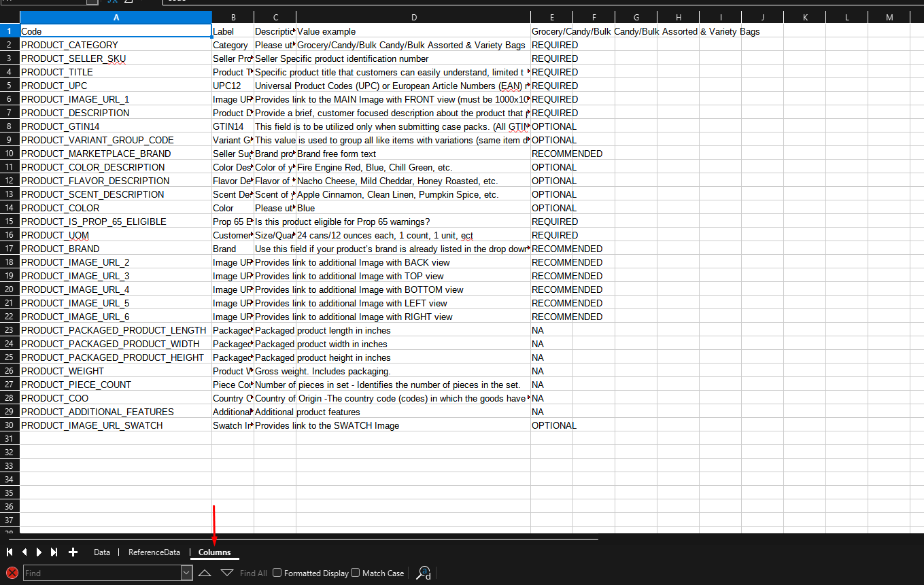Switch to the Data sheet tab
924x585 pixels.
[x=102, y=552]
